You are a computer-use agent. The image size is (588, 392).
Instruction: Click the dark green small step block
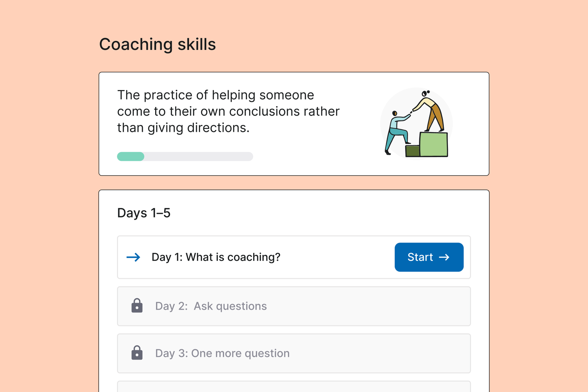click(412, 151)
